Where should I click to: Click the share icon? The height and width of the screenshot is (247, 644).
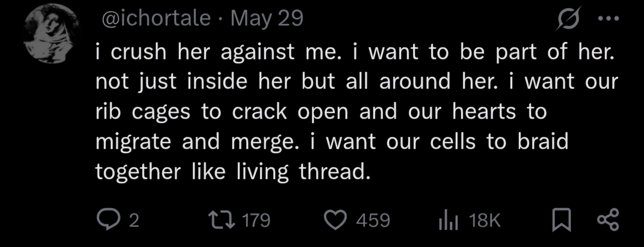coord(608,220)
